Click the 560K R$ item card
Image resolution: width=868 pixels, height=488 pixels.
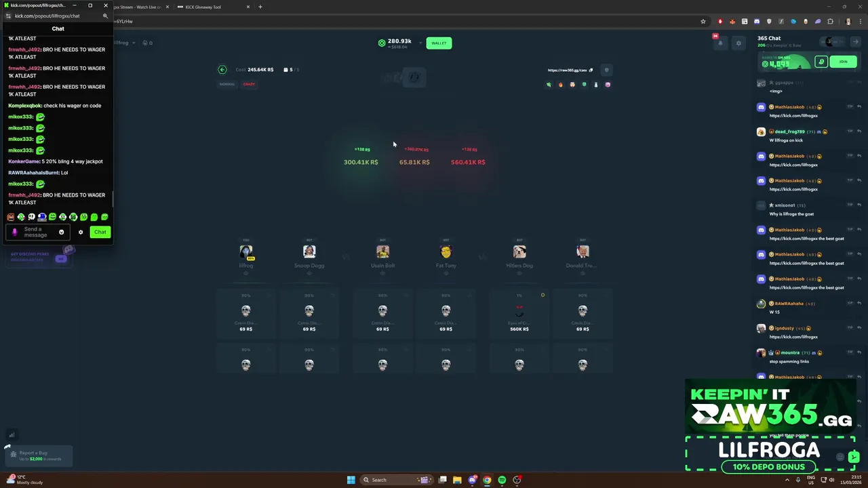click(519, 313)
